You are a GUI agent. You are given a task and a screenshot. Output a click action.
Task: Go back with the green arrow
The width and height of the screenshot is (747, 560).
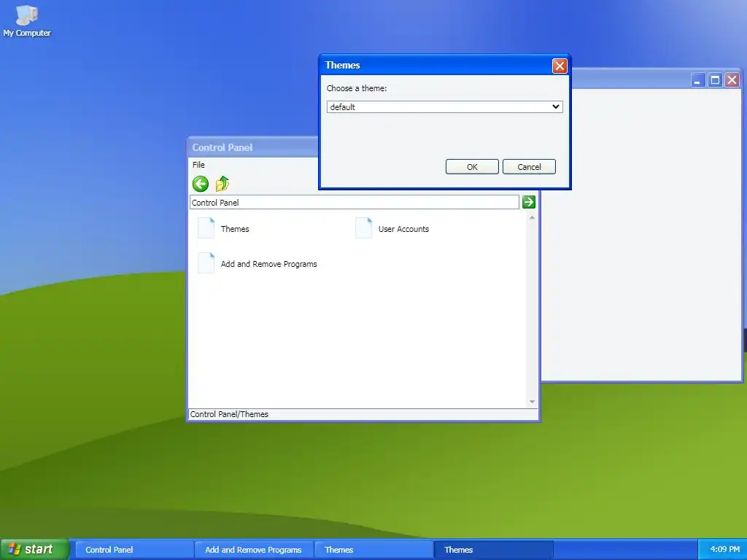(201, 184)
